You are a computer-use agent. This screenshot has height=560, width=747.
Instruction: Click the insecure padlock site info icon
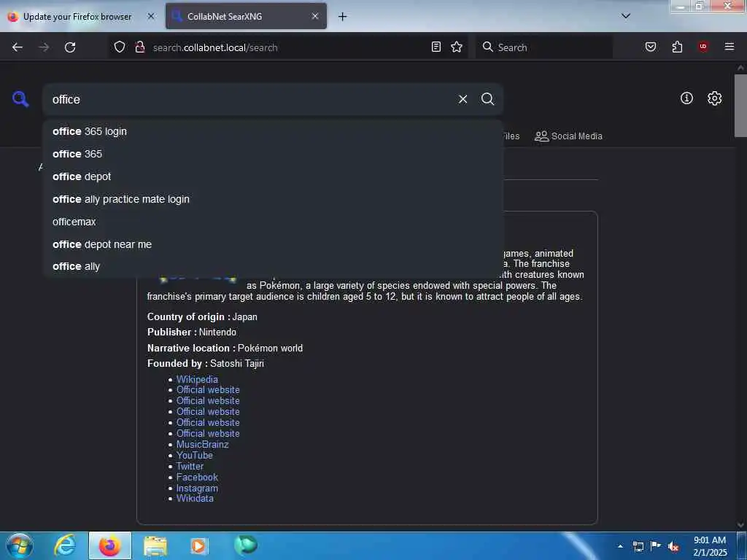pyautogui.click(x=139, y=47)
